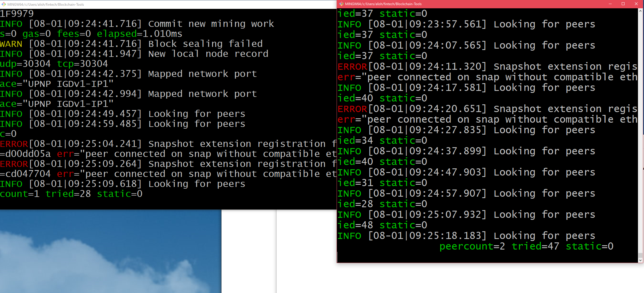Click the MINGW64 diamond icon on left terminal titlebar

(3, 4)
